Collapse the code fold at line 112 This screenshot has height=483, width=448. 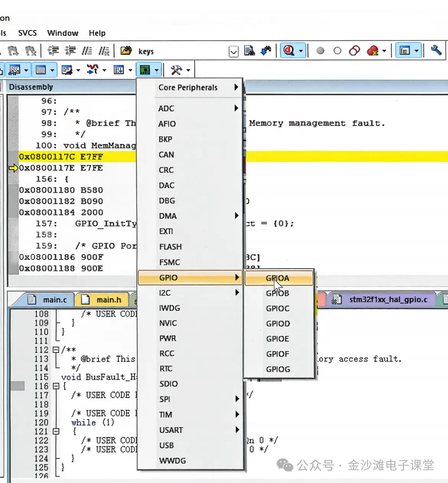tap(56, 350)
